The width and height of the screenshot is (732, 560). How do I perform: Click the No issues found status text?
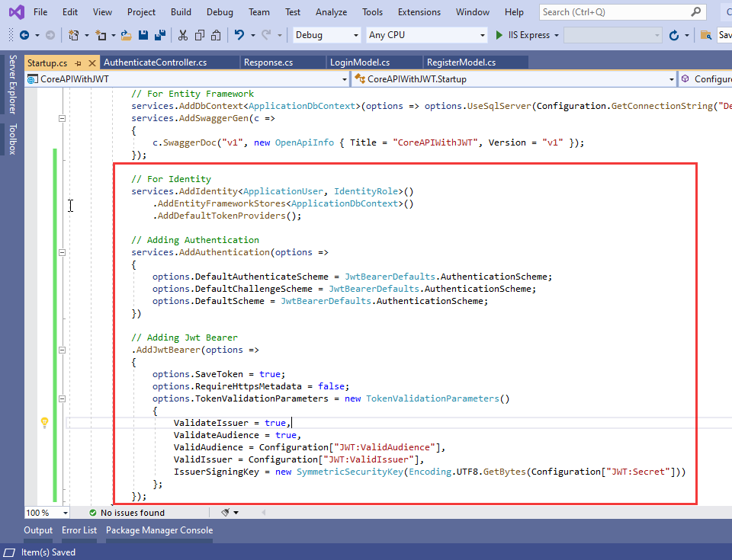pyautogui.click(x=133, y=513)
